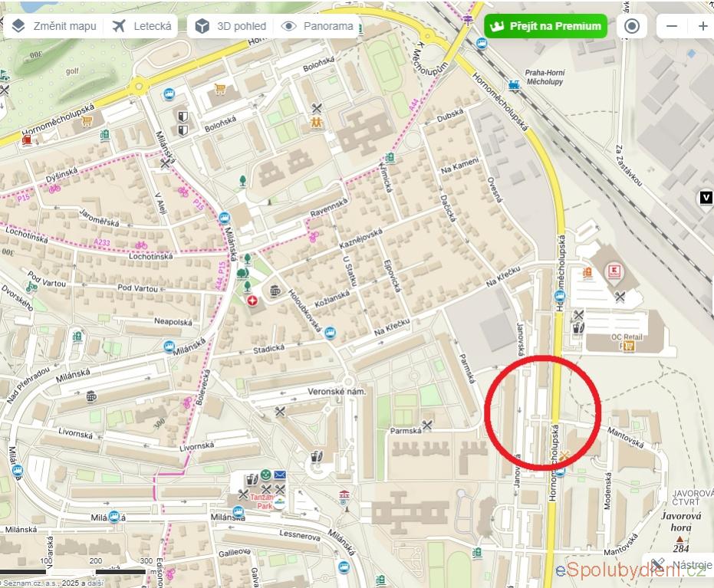Switch to Letecká aerial view
714x588 pixels.
(x=142, y=26)
